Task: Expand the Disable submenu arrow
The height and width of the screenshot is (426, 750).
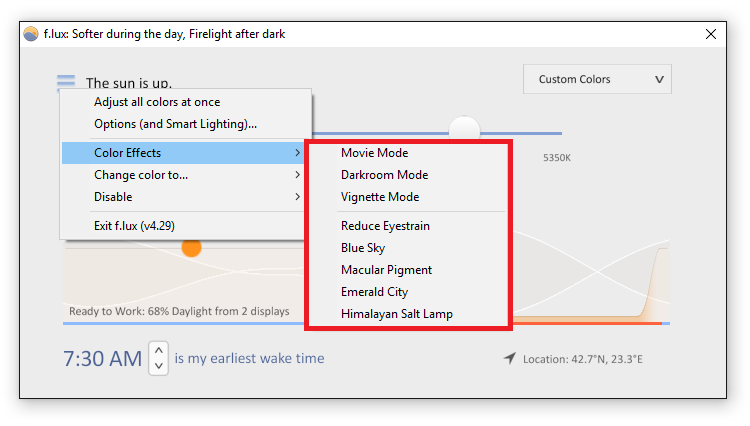Action: (x=297, y=197)
